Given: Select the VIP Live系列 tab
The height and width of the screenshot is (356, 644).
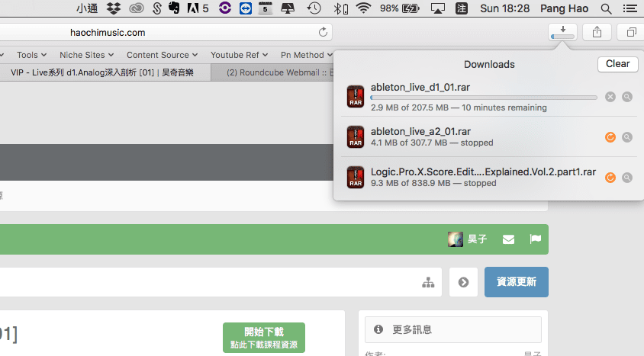Looking at the screenshot, I should pyautogui.click(x=101, y=73).
